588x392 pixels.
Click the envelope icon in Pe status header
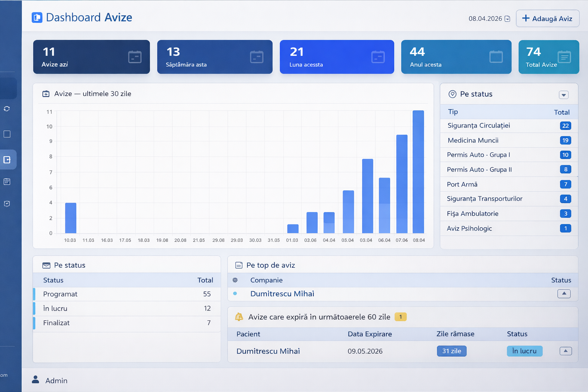46,265
